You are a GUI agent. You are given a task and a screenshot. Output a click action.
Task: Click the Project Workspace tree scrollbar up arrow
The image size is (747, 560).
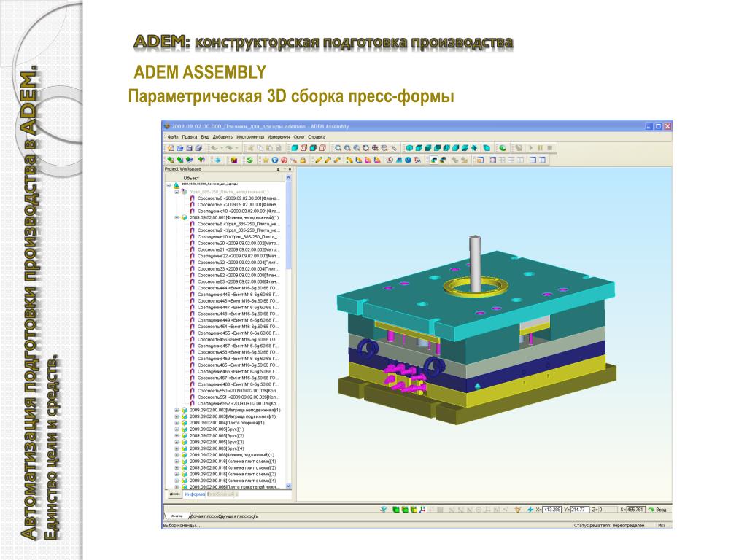point(289,178)
